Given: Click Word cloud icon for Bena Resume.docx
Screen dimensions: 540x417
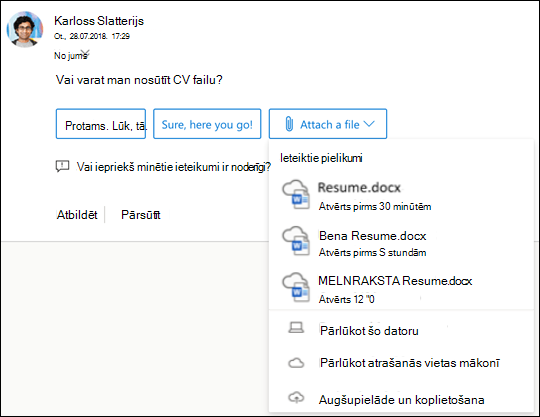Looking at the screenshot, I should [x=296, y=241].
